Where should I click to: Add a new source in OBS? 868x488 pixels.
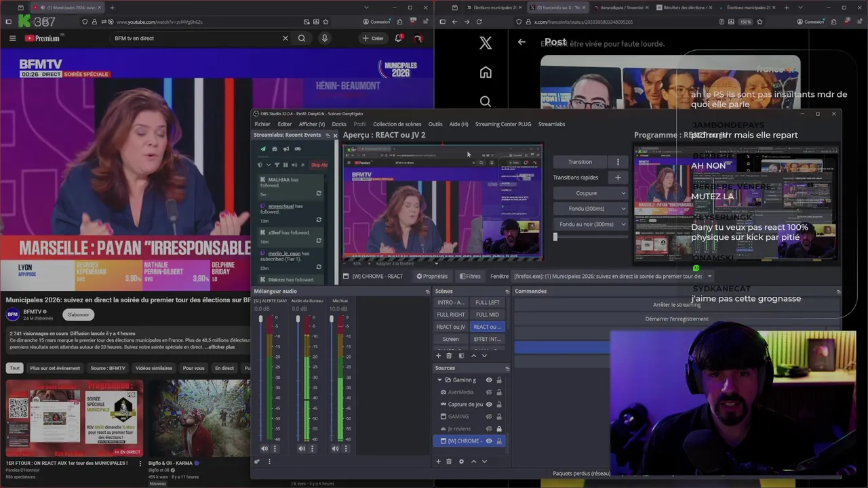[438, 462]
